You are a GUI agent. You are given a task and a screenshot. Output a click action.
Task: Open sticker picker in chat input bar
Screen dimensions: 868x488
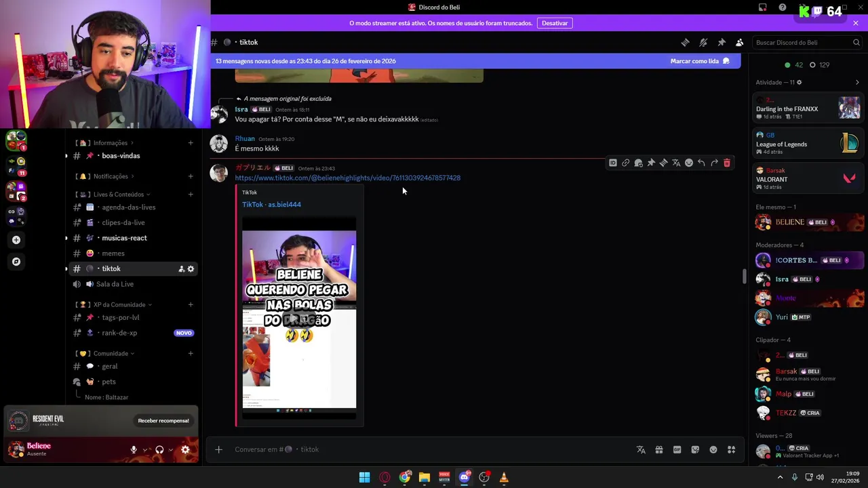click(695, 449)
